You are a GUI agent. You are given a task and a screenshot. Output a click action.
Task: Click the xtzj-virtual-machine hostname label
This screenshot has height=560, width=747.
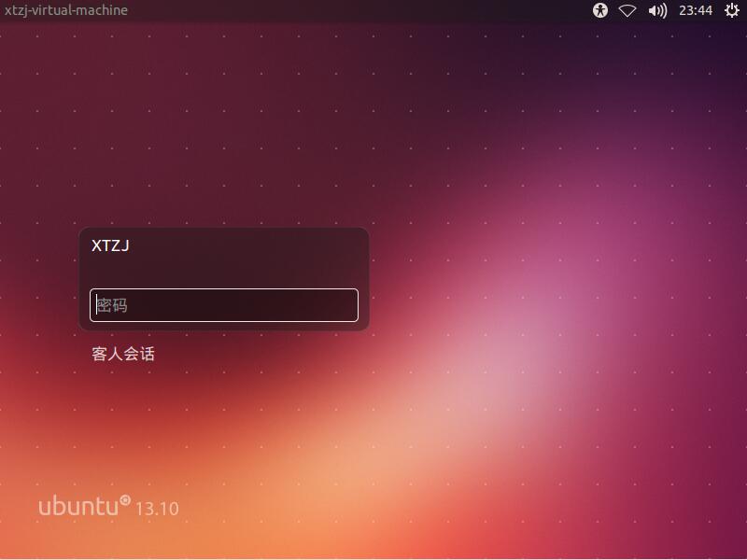point(64,10)
